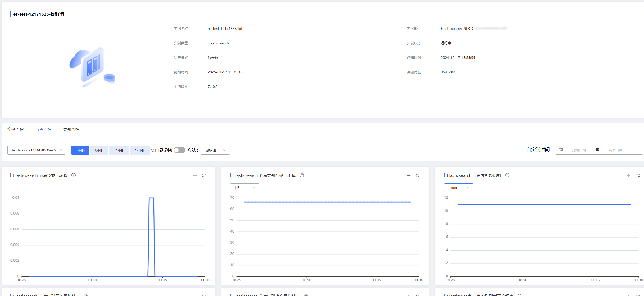The width and height of the screenshot is (644, 296).
Task: Click billing mode value 包年包月
Action: coord(215,58)
